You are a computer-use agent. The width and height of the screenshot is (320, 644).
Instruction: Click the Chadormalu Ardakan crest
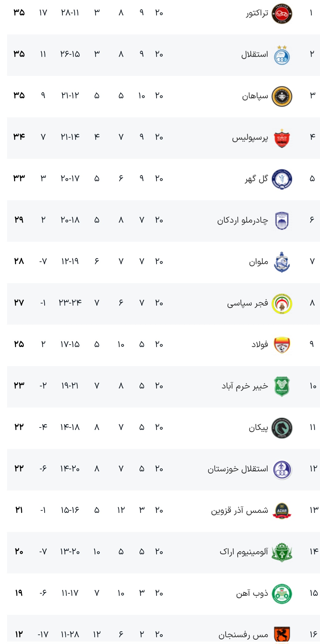coord(282,221)
